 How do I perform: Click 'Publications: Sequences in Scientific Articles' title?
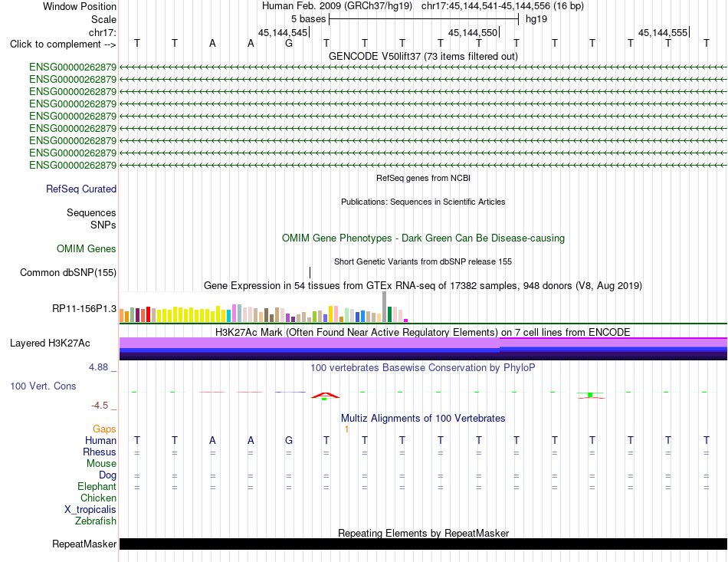coord(423,202)
